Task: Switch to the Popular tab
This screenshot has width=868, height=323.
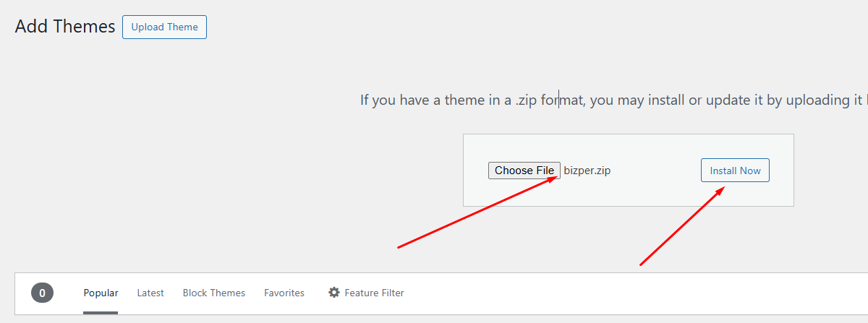Action: (x=101, y=293)
